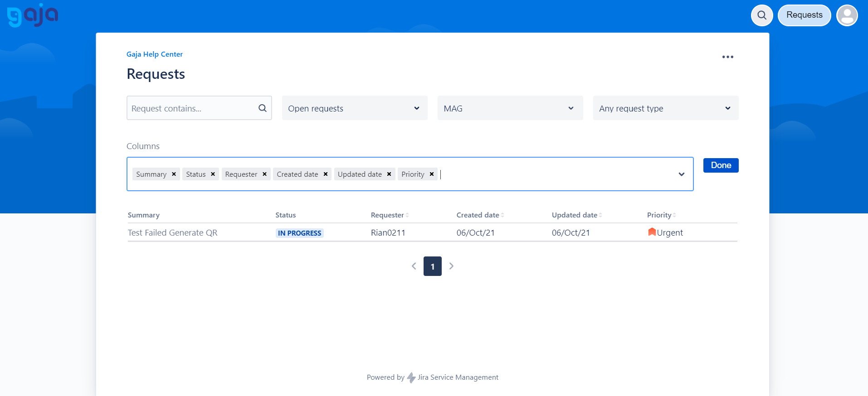Click the Created date 06/Oct/21 cell
The image size is (868, 396).
476,232
